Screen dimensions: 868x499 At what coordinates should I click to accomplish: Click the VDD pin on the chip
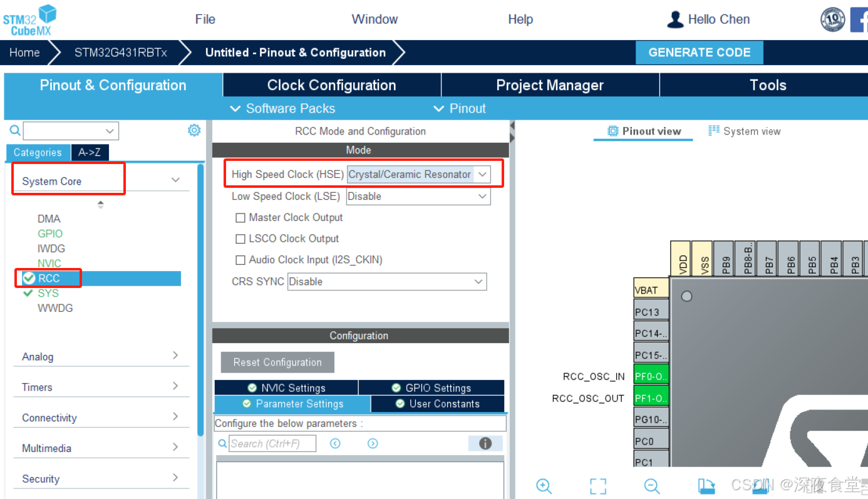click(x=681, y=259)
